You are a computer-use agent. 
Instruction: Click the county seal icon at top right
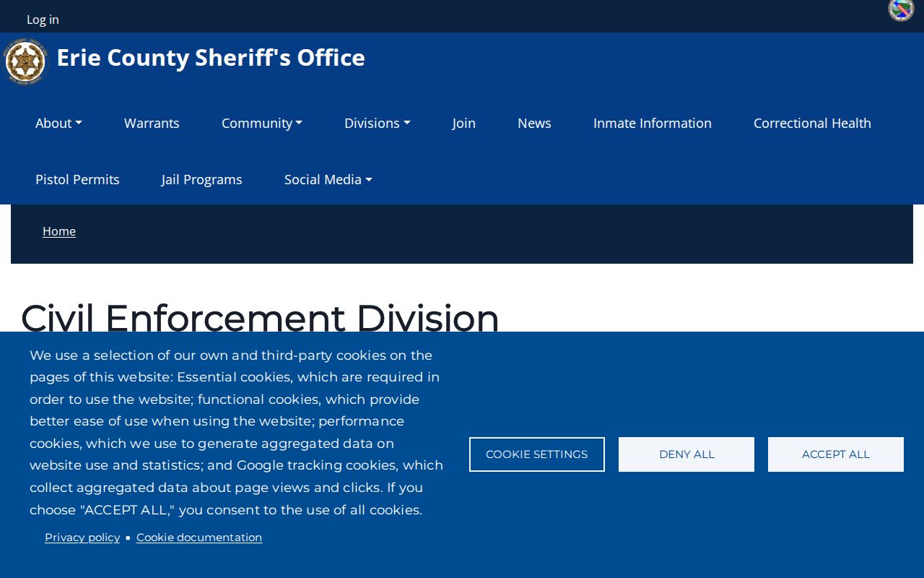tap(901, 10)
